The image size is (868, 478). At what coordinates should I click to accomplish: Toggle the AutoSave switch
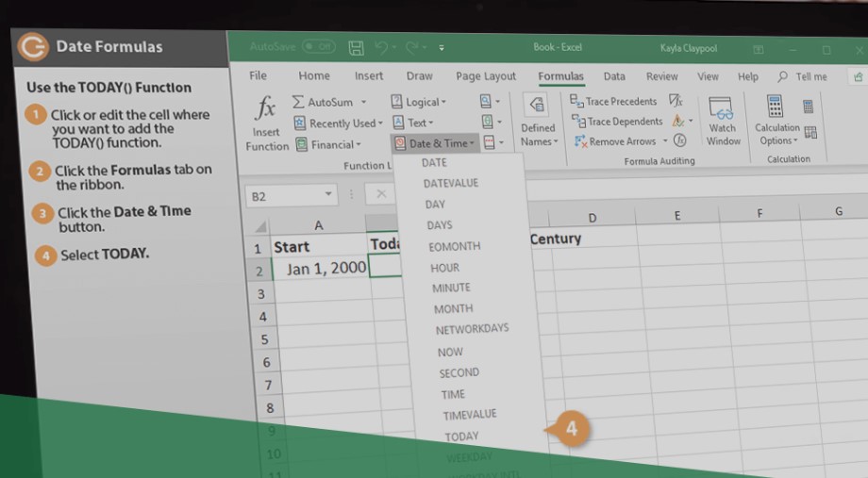pos(319,46)
